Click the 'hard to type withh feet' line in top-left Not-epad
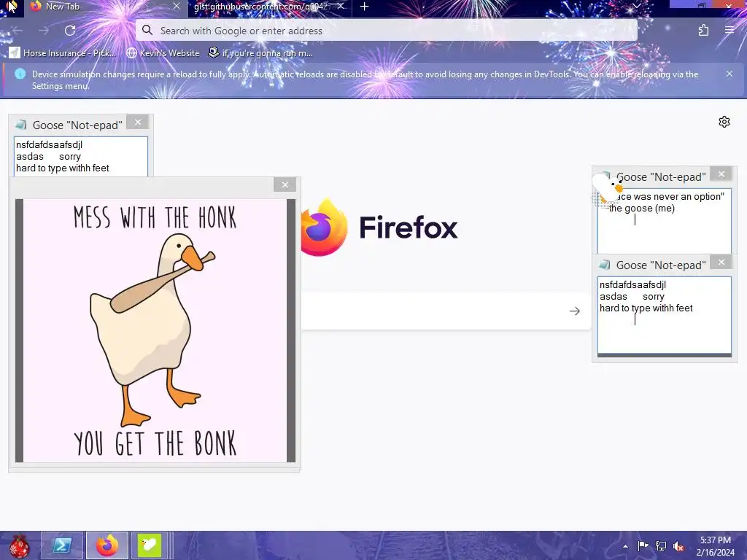Viewport: 747px width, 560px height. pyautogui.click(x=63, y=168)
